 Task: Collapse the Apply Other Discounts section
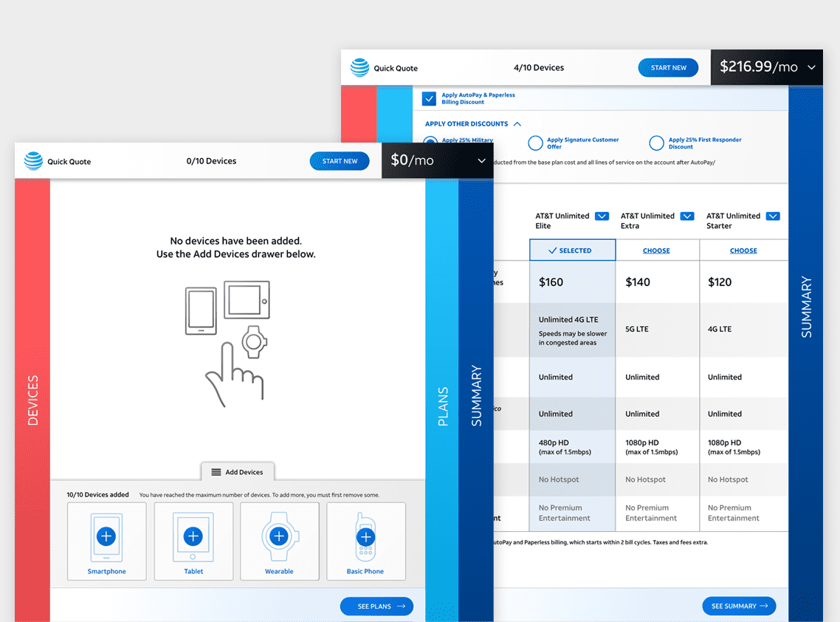click(517, 124)
